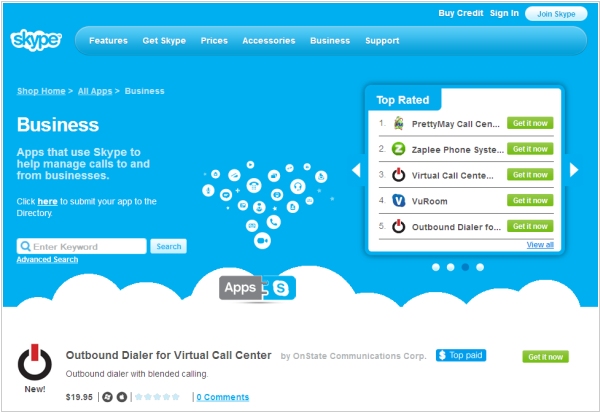The height and width of the screenshot is (412, 600).
Task: Click the Virtual Call Center power icon in Top Rated
Action: [x=398, y=174]
